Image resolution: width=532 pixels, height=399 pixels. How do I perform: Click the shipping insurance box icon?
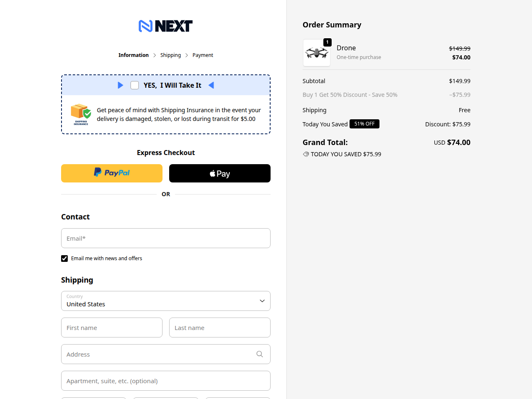click(x=81, y=114)
